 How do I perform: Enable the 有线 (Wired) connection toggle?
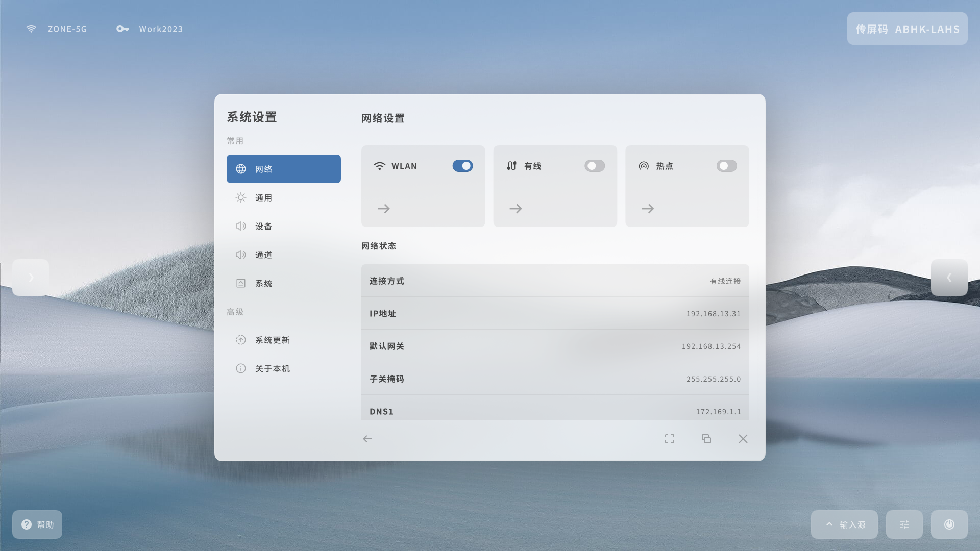595,166
